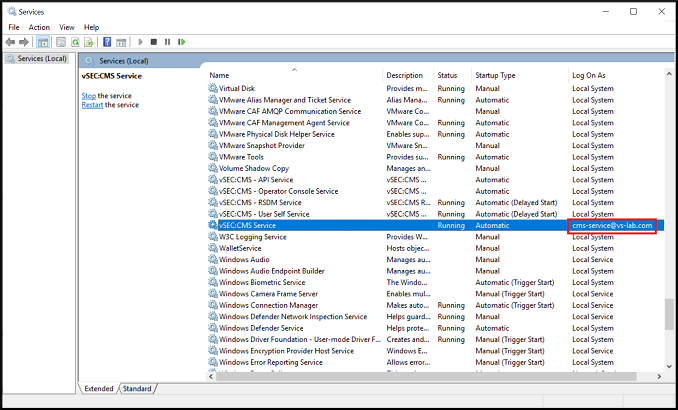Select the VMware CAF Management Agent Service row
The height and width of the screenshot is (410, 678).
pyautogui.click(x=435, y=122)
